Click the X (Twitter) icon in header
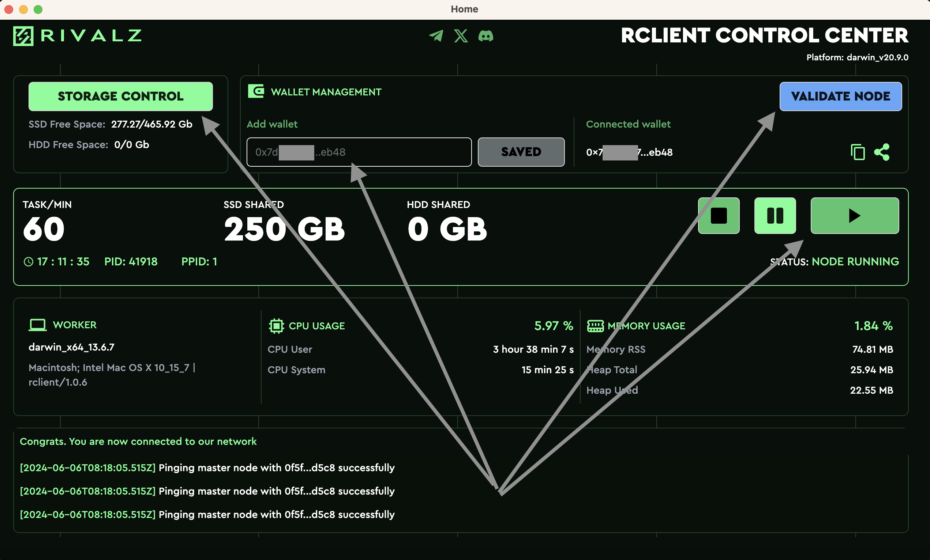Image resolution: width=930 pixels, height=560 pixels. click(461, 36)
